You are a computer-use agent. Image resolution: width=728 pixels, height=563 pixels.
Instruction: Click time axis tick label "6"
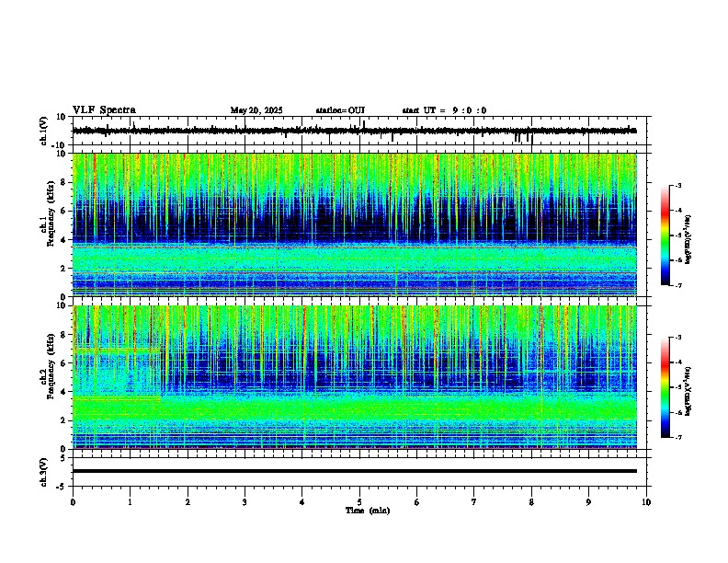[x=417, y=502]
